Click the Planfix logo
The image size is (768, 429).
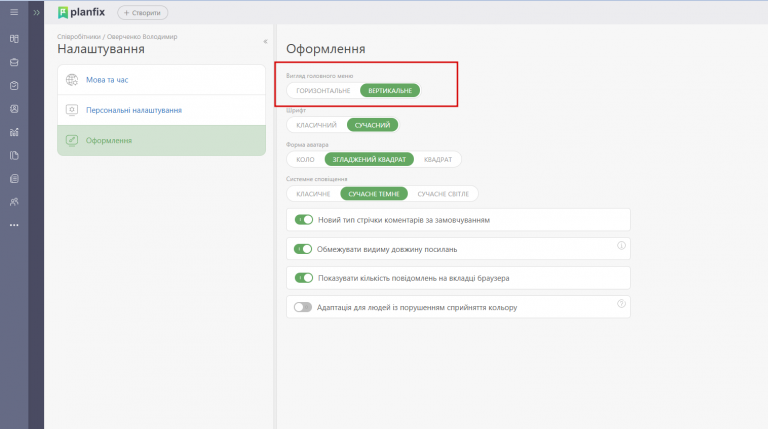83,12
